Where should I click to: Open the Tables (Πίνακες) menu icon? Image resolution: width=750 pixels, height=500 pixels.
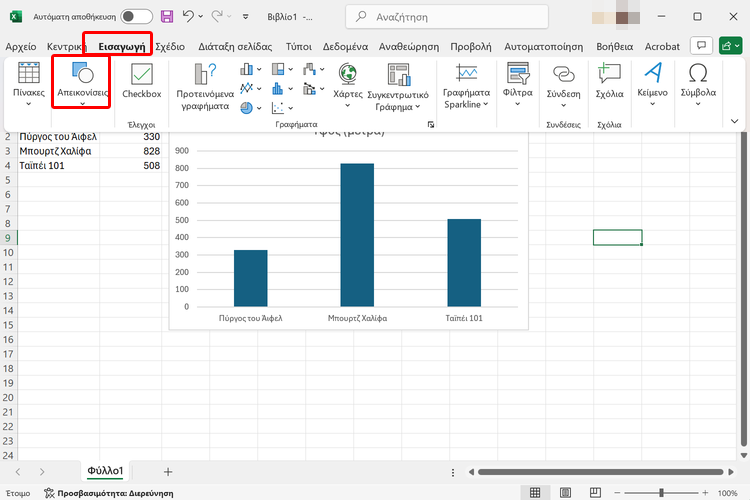tap(29, 84)
